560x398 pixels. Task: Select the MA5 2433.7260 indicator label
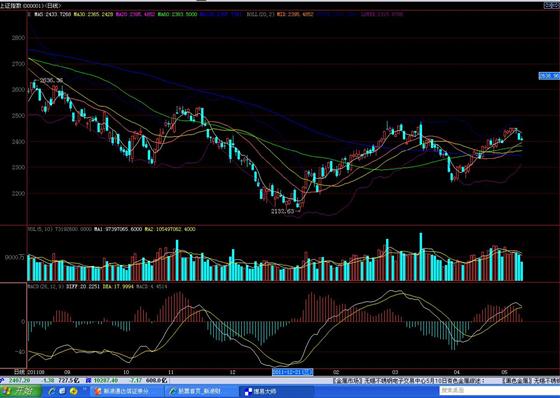coord(52,14)
